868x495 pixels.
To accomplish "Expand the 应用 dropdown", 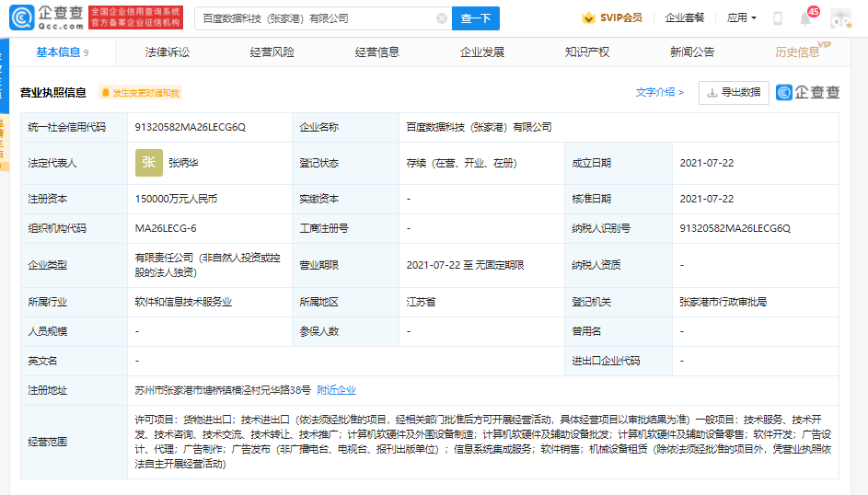I will (741, 17).
